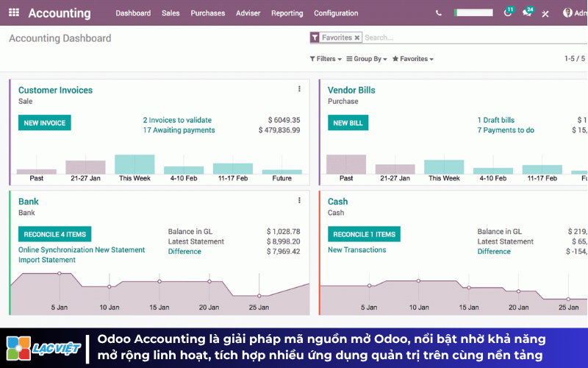This screenshot has height=368, width=588.
Task: Open the Reporting menu
Action: [x=287, y=13]
